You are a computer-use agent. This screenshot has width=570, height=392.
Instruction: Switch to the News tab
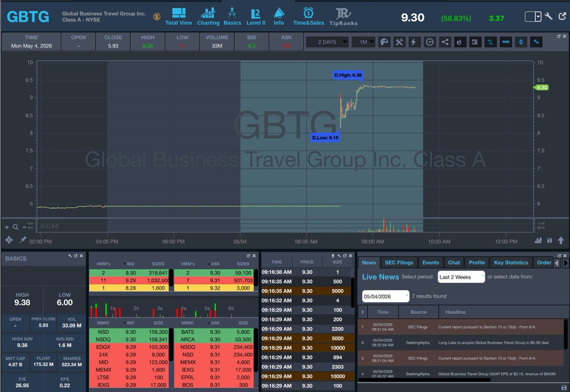click(x=369, y=262)
